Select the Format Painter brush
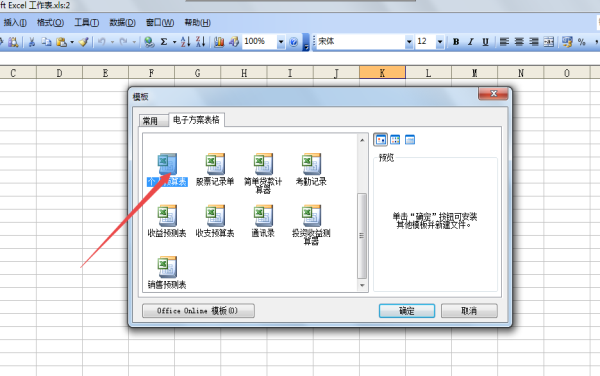This screenshot has width=600, height=376. click(84, 42)
